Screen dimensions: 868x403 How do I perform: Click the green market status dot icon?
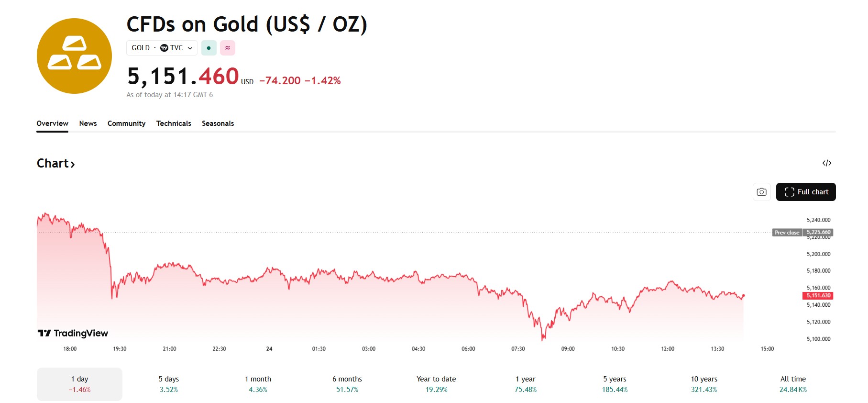(x=209, y=48)
